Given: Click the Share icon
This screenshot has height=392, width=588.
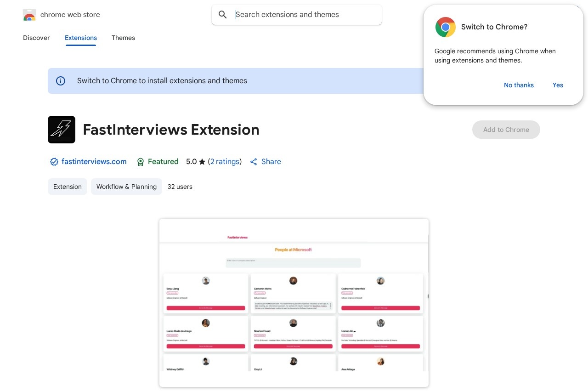Looking at the screenshot, I should click(254, 162).
